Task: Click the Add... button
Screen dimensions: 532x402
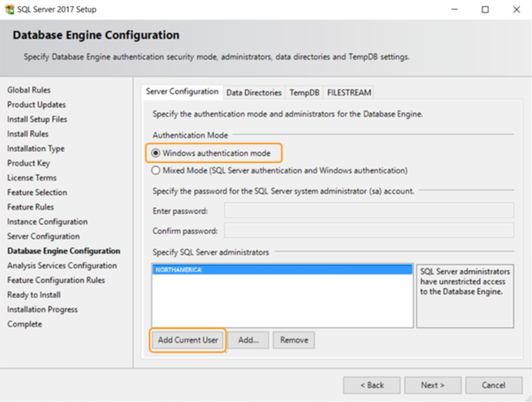Action: (248, 340)
